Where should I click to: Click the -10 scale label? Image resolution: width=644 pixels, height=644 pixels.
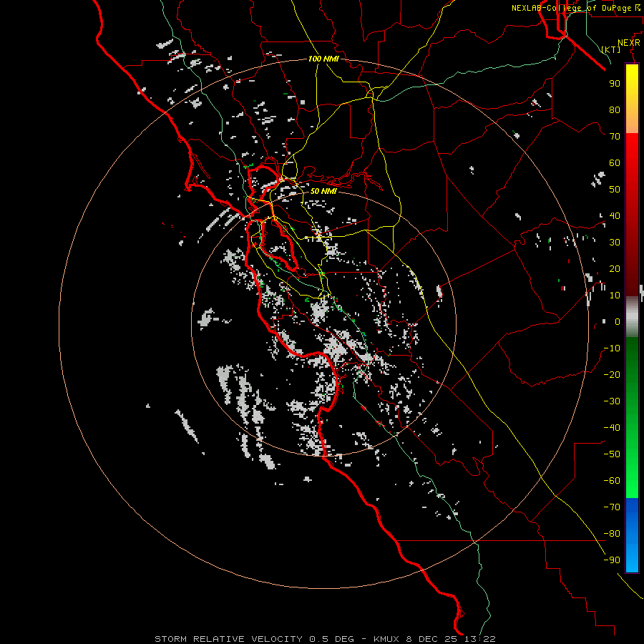[612, 348]
